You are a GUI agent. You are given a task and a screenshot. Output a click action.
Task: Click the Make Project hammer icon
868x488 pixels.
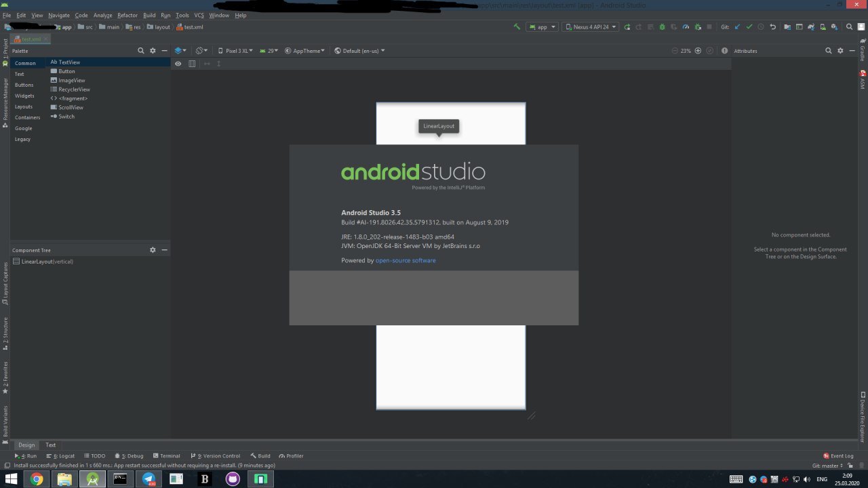click(x=517, y=27)
